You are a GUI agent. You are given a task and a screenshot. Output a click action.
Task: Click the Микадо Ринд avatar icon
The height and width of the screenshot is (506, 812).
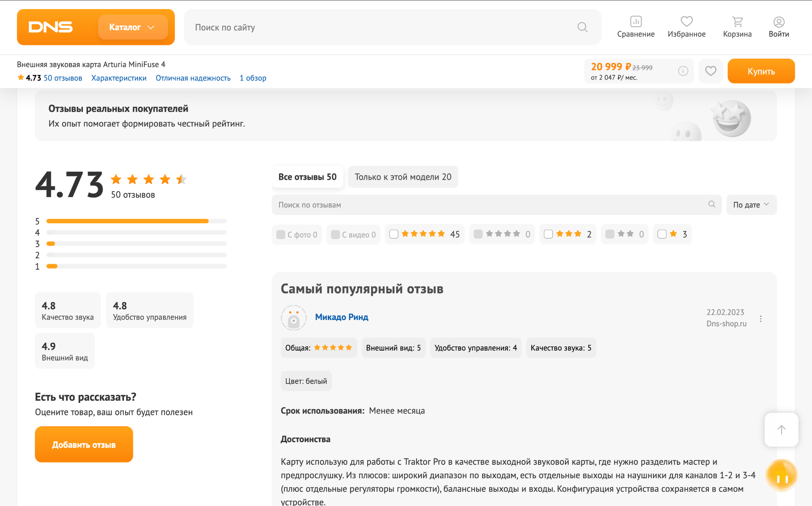pos(294,318)
